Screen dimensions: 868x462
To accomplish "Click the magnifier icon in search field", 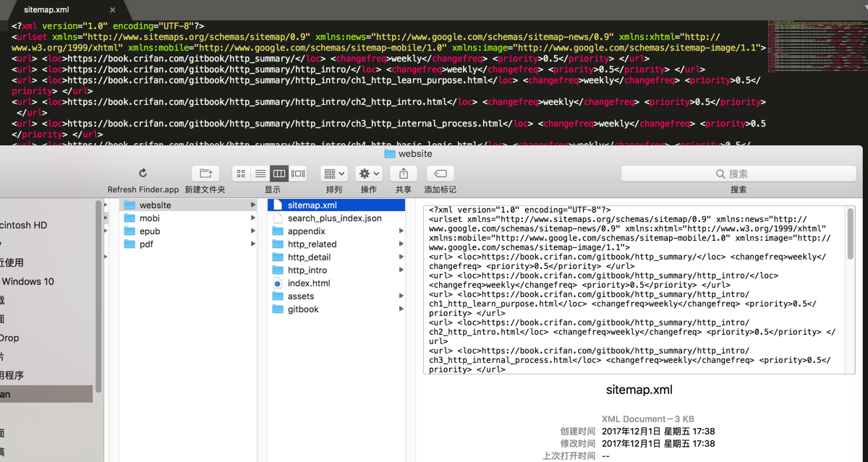I will pyautogui.click(x=720, y=174).
